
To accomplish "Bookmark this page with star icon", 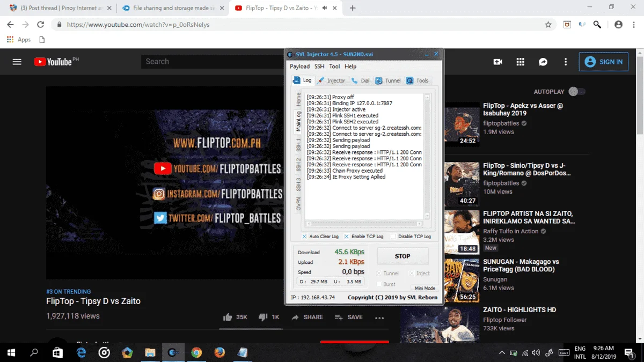I will [x=548, y=25].
